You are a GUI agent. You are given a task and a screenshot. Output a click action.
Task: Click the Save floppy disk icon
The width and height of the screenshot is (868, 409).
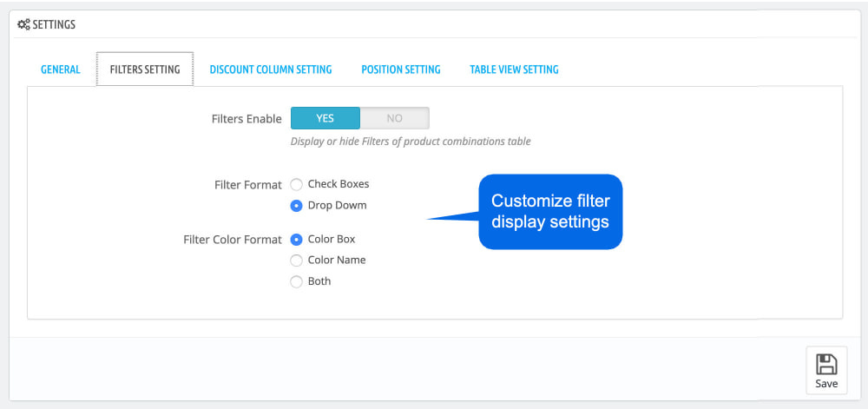pyautogui.click(x=826, y=364)
